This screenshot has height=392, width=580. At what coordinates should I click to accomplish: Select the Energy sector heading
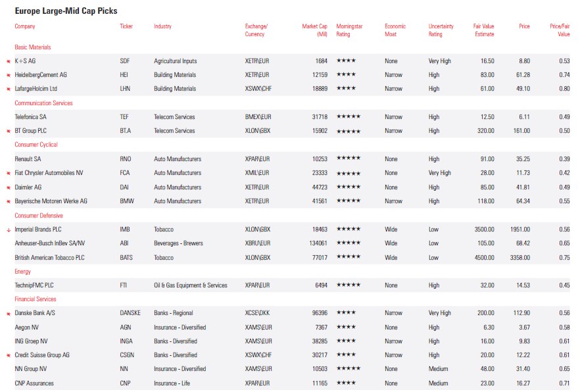click(x=22, y=271)
